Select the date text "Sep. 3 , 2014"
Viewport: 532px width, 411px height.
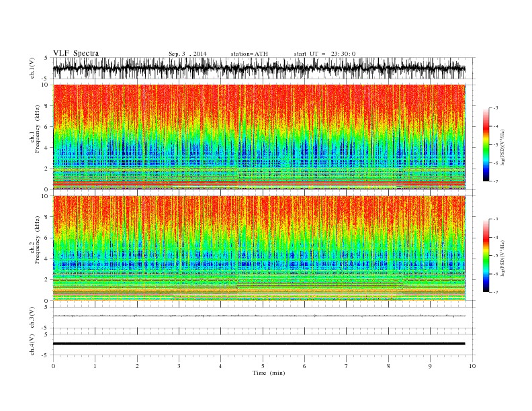pos(187,54)
